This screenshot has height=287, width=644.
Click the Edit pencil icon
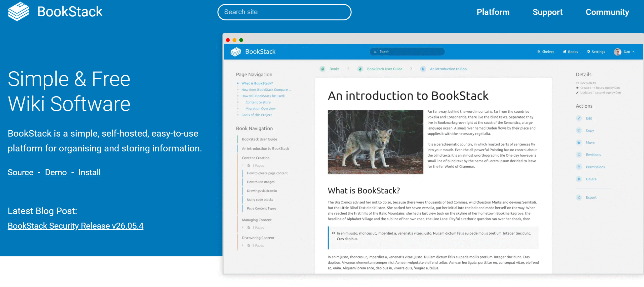coord(579,118)
